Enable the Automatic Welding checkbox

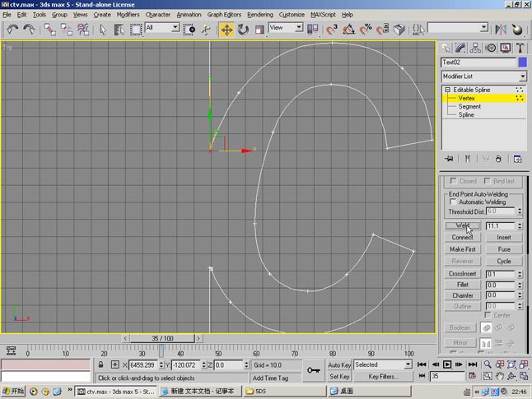(452, 202)
